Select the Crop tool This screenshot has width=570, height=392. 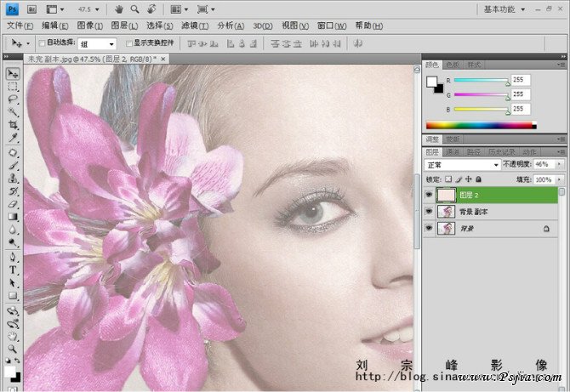pyautogui.click(x=13, y=125)
